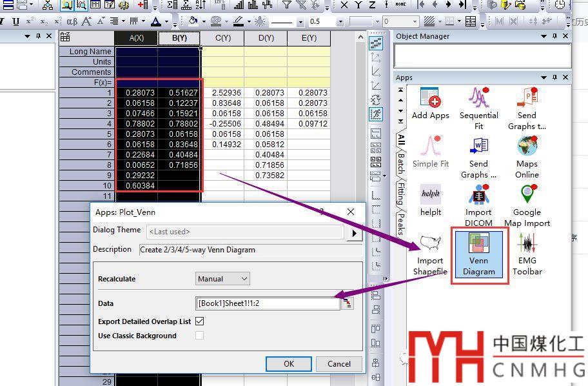The image size is (588, 386).
Task: Click the Dialog Theme field
Action: pos(246,232)
